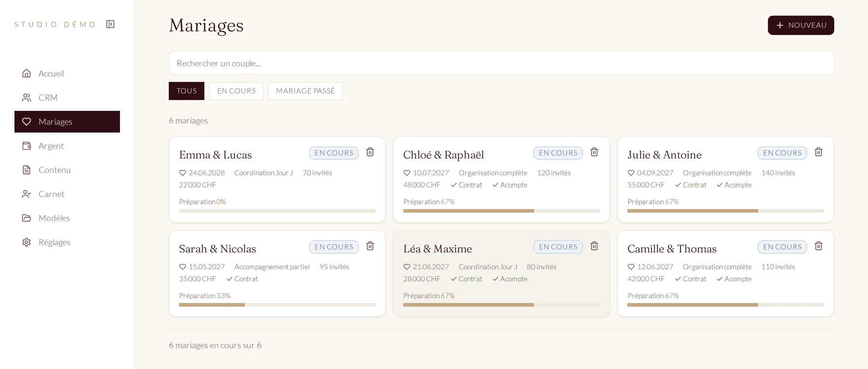
Task: Collapse the sidebar with the panel icon
Action: click(110, 24)
